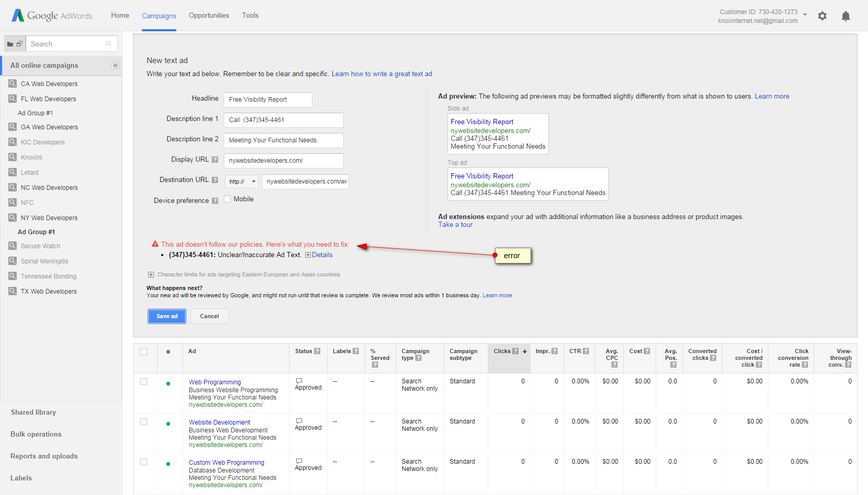The image size is (868, 495).
Task: Click the Google AdWords logo
Action: [x=52, y=16]
